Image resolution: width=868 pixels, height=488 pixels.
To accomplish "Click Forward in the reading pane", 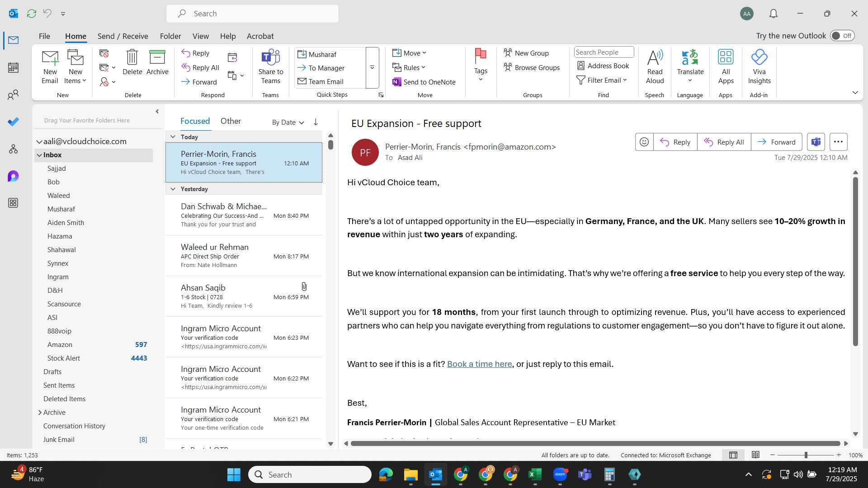I will (x=776, y=142).
